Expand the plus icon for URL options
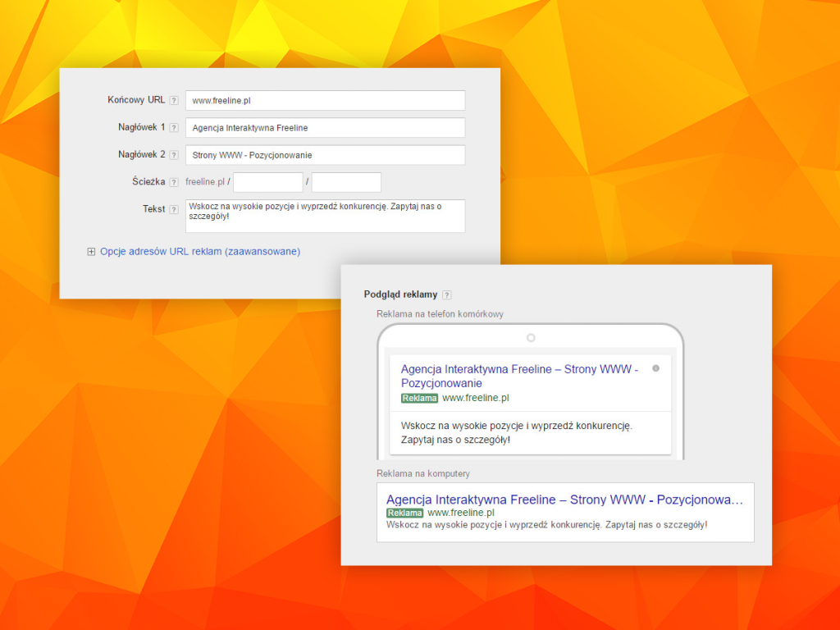This screenshot has height=630, width=840. [x=91, y=252]
